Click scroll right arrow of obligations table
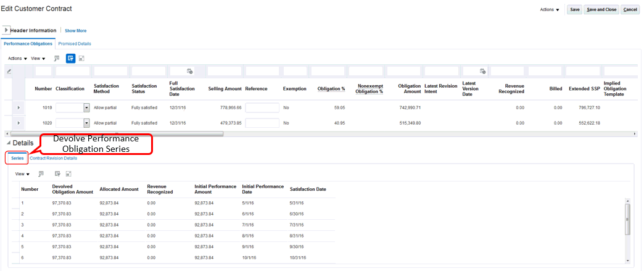Image resolution: width=644 pixels, height=271 pixels. click(x=635, y=134)
